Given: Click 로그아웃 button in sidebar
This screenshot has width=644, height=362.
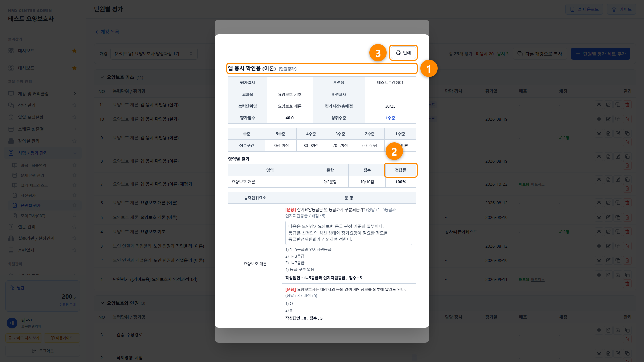Looking at the screenshot, I should (43, 351).
